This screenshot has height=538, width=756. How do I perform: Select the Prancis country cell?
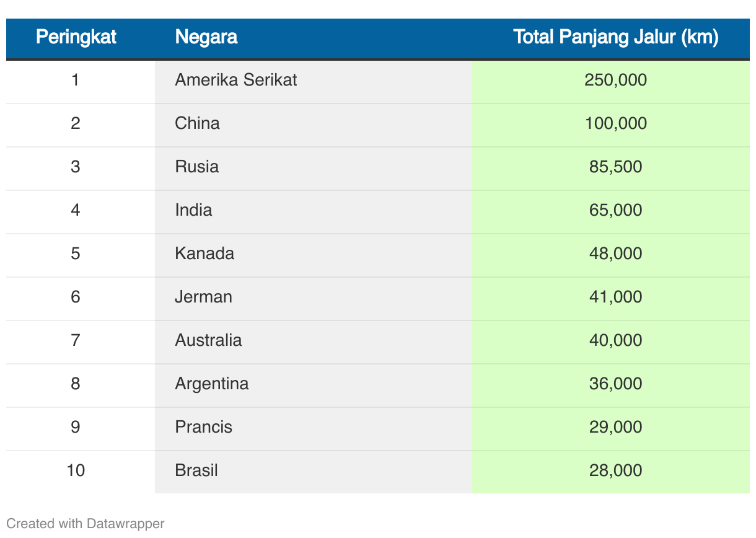point(203,427)
